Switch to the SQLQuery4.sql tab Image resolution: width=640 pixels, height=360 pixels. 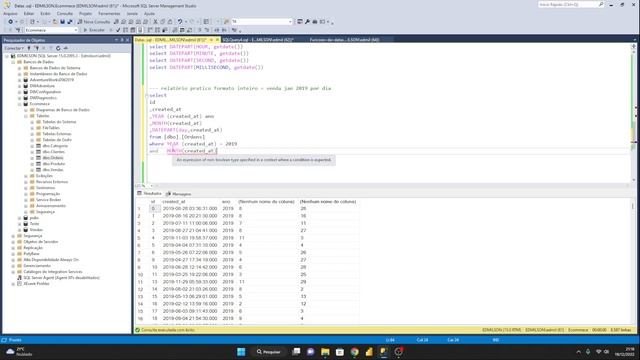[258, 40]
